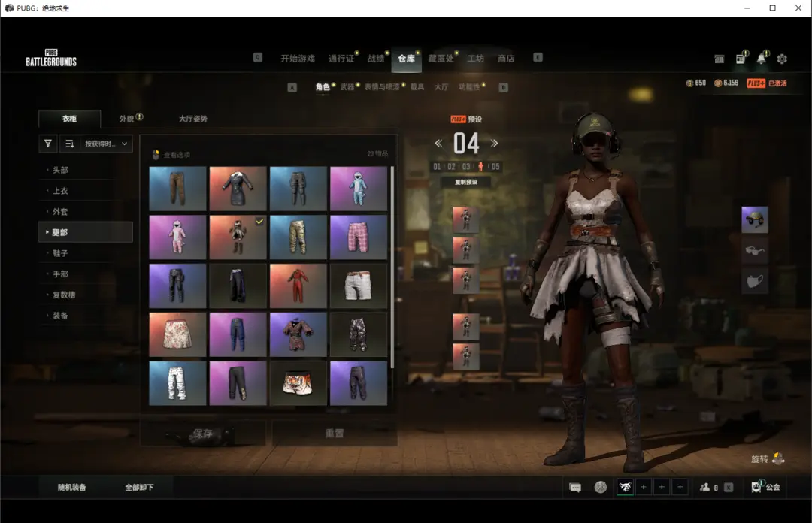Select preset slot 05
The width and height of the screenshot is (812, 523).
click(x=495, y=167)
